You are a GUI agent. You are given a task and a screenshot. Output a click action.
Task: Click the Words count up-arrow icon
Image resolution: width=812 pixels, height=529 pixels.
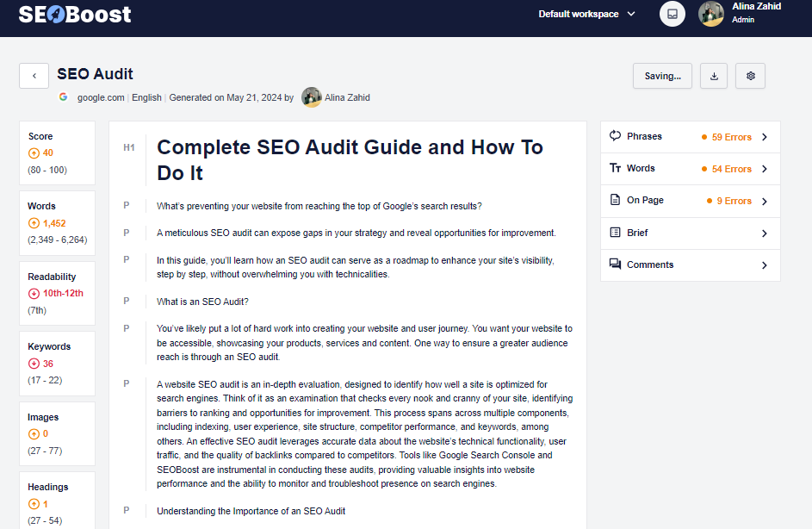pyautogui.click(x=34, y=223)
